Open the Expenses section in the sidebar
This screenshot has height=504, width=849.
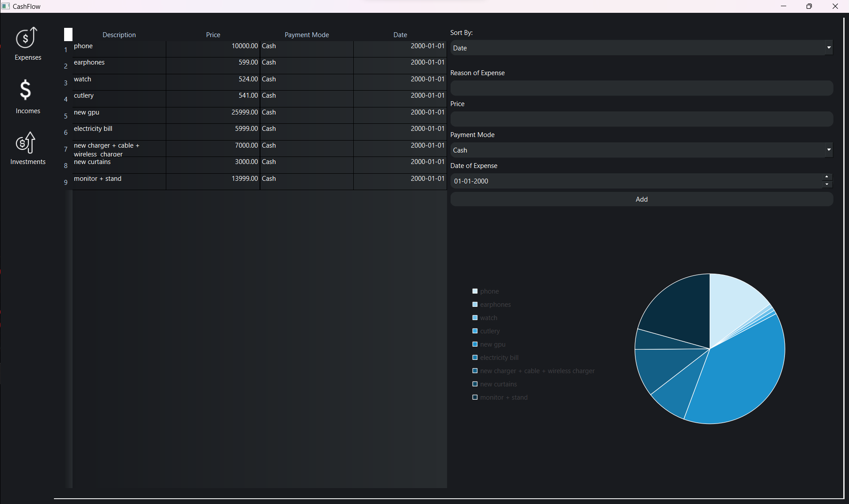coord(27,44)
